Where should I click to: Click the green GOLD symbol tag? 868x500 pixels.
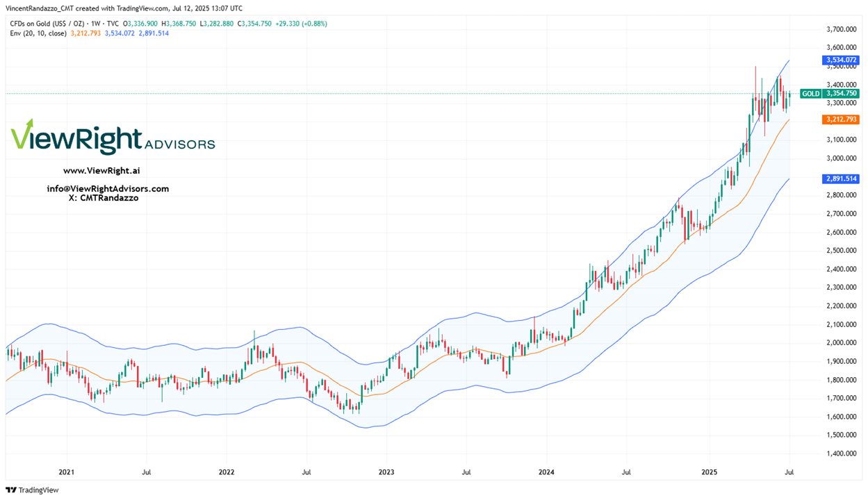810,94
